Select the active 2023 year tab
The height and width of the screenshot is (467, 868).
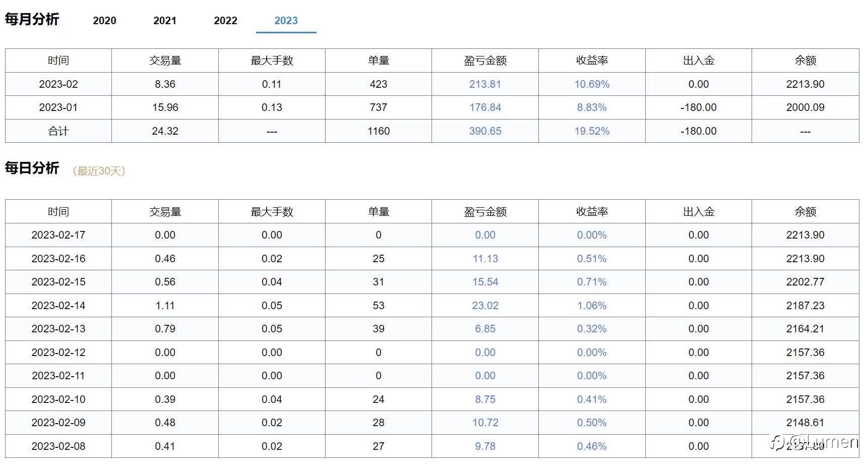(x=286, y=21)
